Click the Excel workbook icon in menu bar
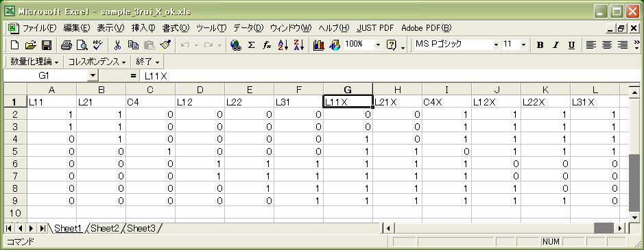 (13, 28)
